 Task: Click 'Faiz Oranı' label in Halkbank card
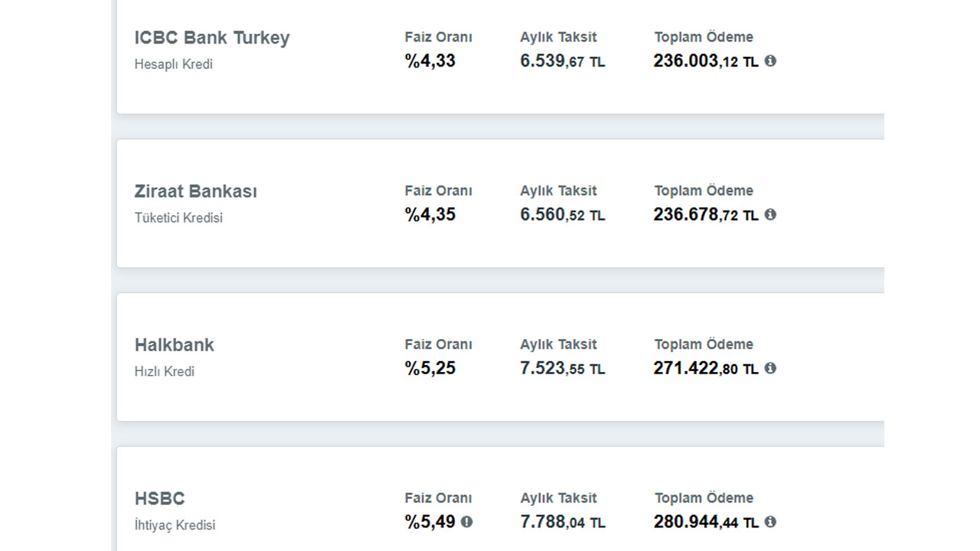coord(439,344)
